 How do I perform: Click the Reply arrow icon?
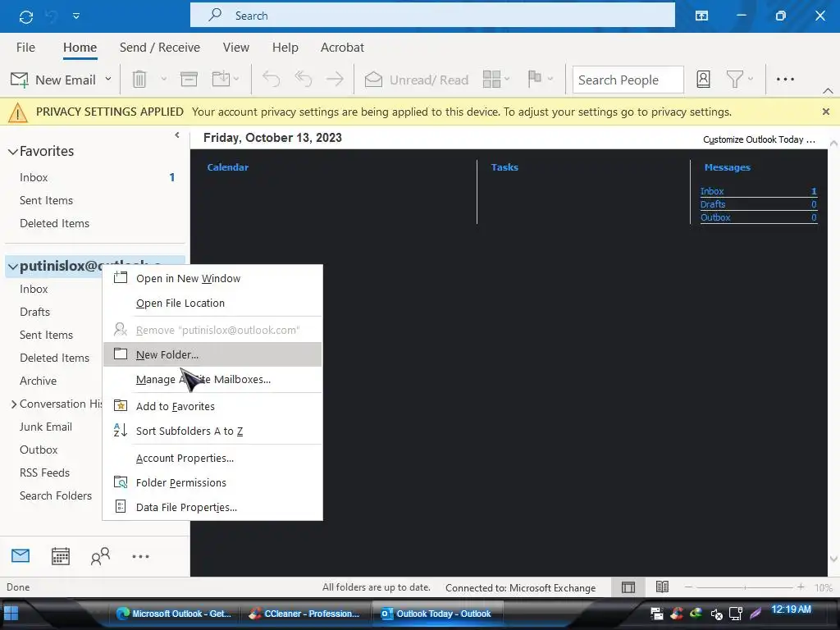(x=271, y=80)
